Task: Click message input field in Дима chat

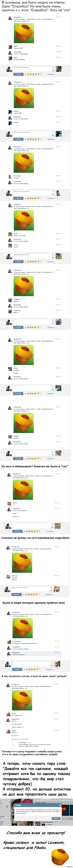Action: (x=34, y=68)
